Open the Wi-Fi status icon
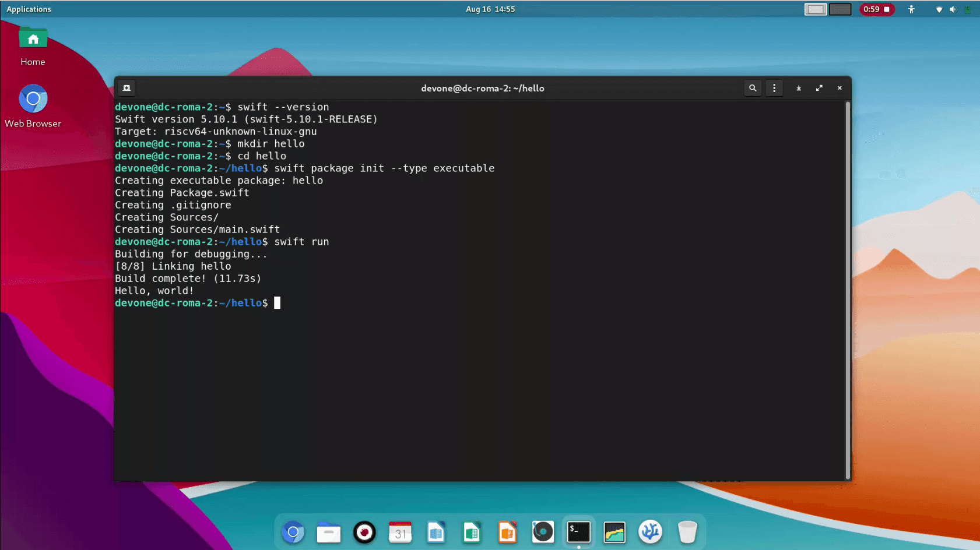Image resolution: width=980 pixels, height=550 pixels. [x=939, y=9]
